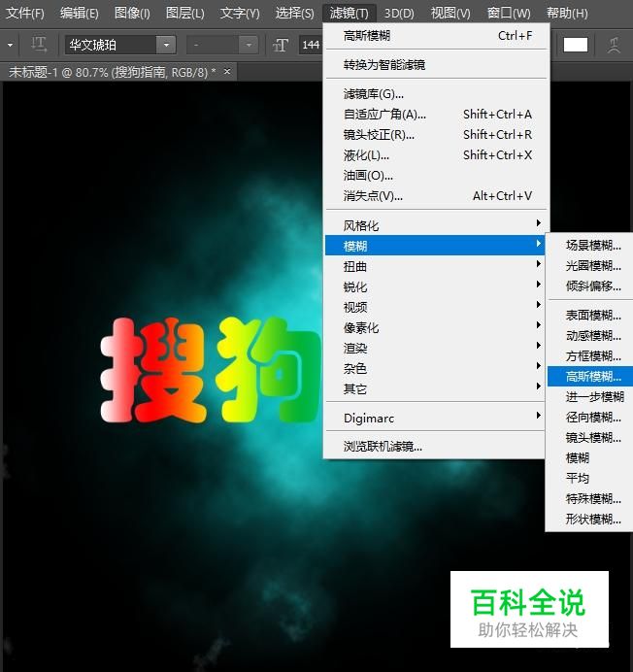Close the 未标题-1 document tab

pyautogui.click(x=227, y=72)
